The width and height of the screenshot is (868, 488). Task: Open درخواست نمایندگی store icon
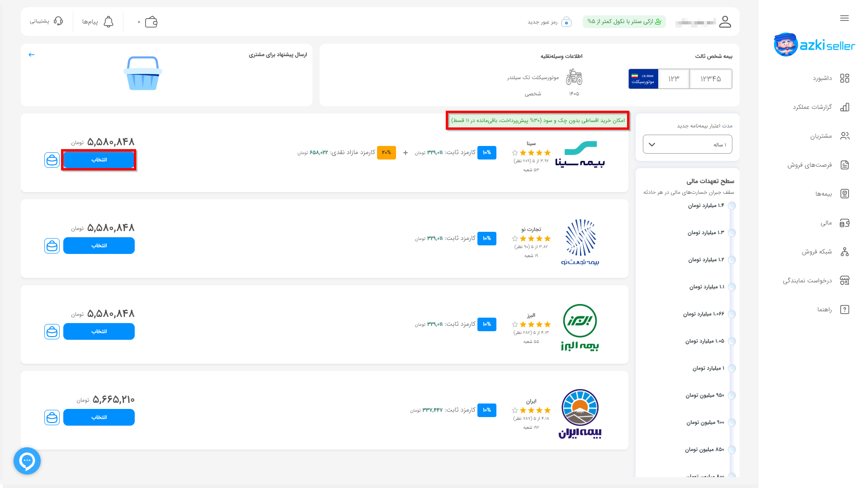844,281
